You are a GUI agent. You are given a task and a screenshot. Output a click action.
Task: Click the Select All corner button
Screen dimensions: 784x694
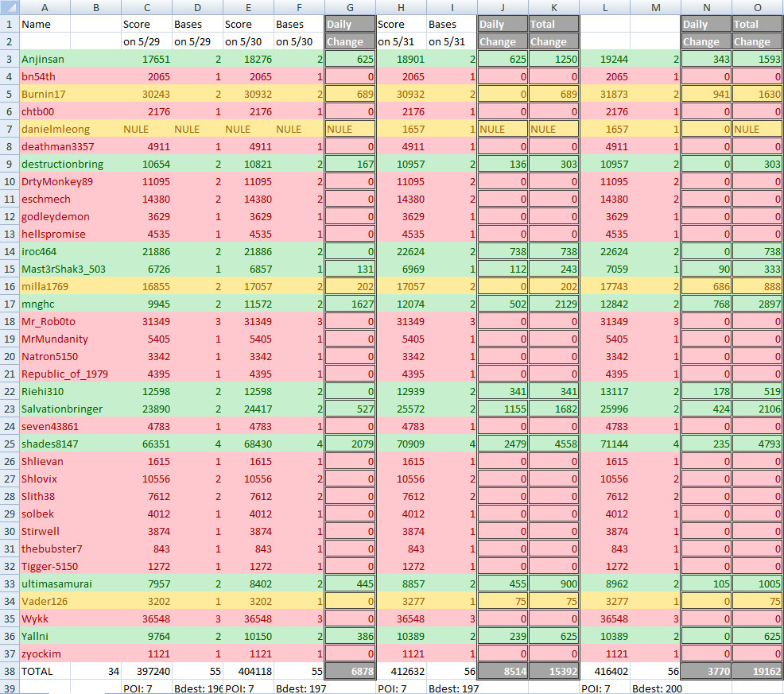[10, 7]
